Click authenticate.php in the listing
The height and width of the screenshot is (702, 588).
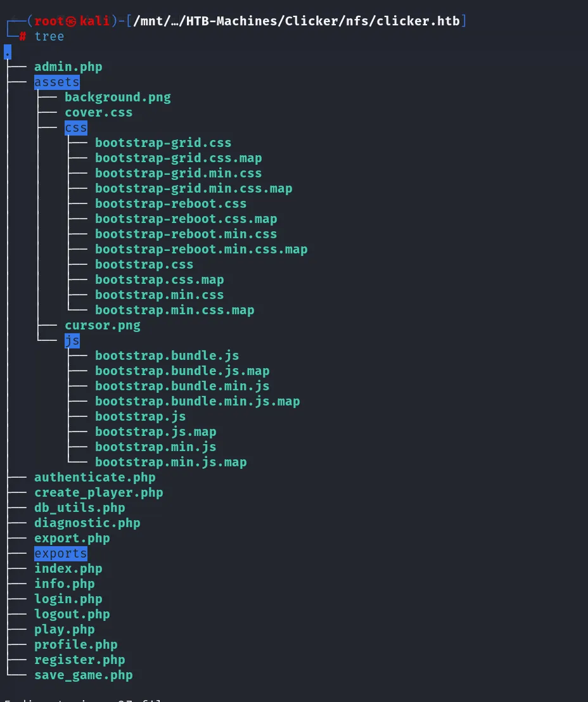pyautogui.click(x=95, y=478)
